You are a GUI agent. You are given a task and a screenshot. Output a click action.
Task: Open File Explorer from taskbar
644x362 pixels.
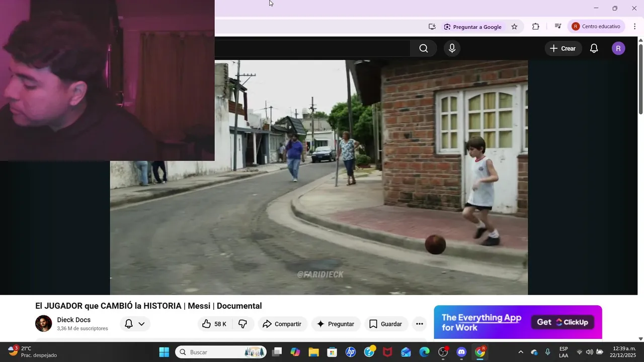pos(313,352)
